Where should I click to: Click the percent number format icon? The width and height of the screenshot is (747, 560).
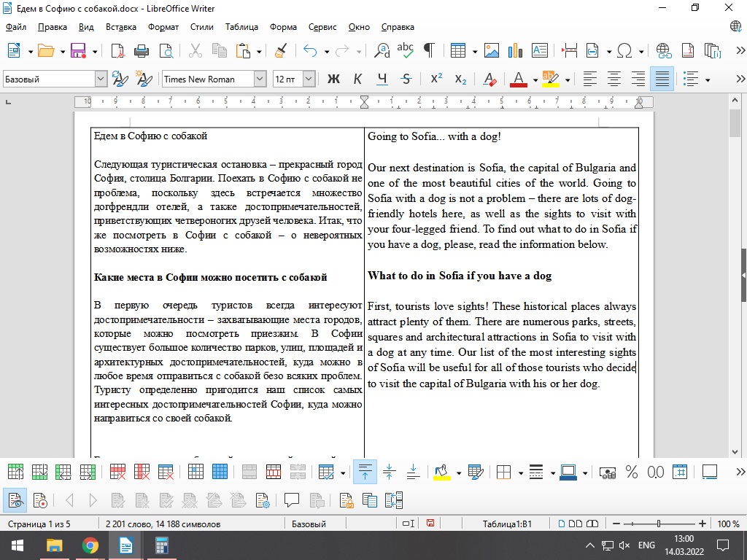click(x=632, y=472)
